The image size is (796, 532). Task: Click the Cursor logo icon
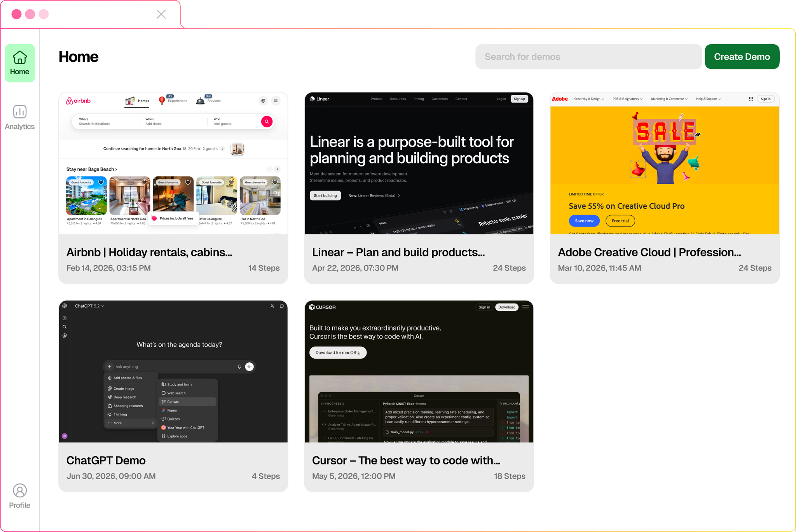312,307
